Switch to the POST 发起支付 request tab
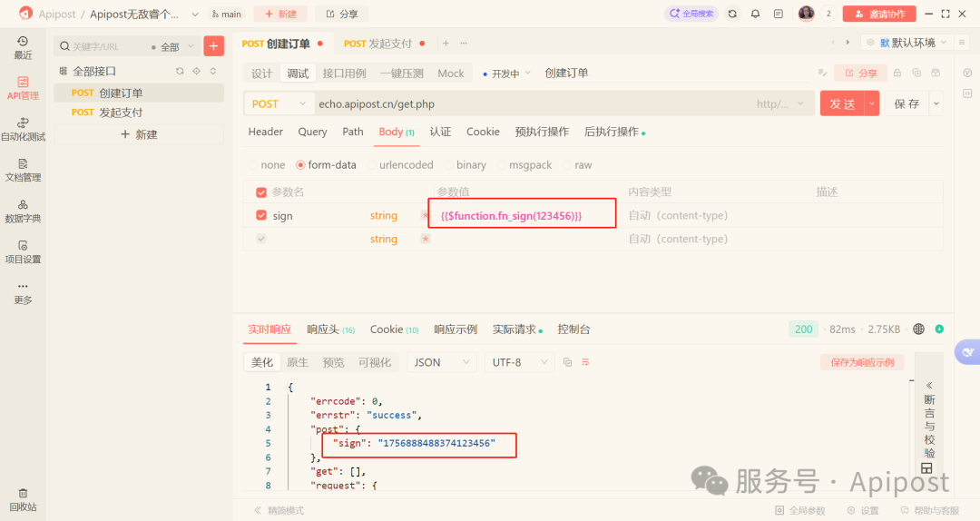 pyautogui.click(x=384, y=44)
